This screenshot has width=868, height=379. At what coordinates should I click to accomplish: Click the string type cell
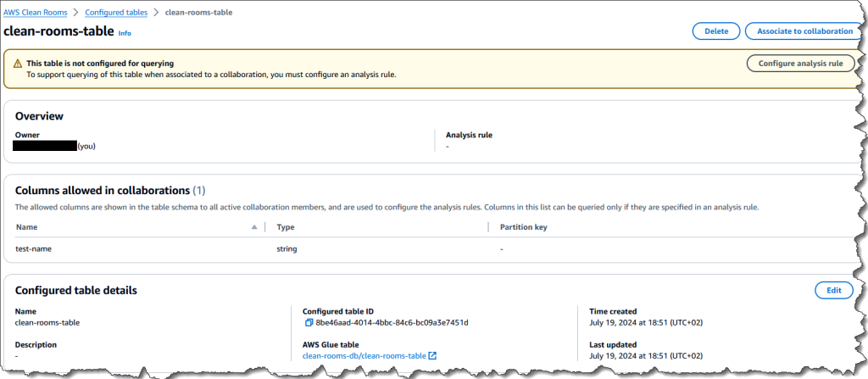tap(287, 249)
